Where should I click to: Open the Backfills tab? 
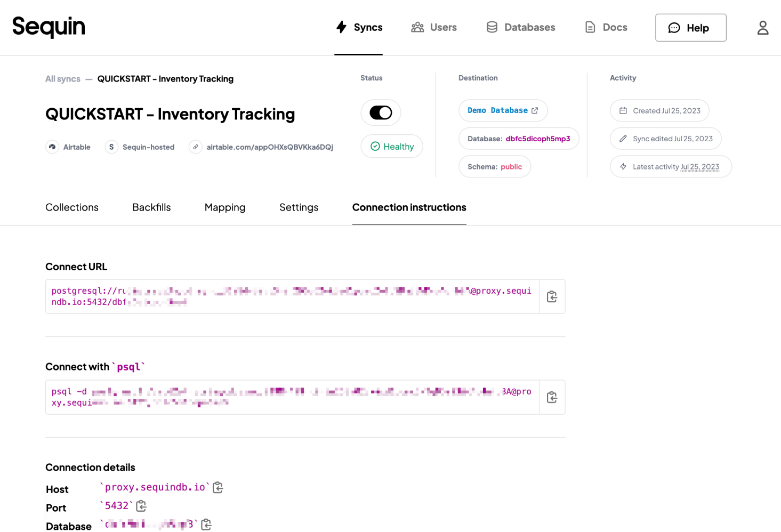tap(151, 207)
